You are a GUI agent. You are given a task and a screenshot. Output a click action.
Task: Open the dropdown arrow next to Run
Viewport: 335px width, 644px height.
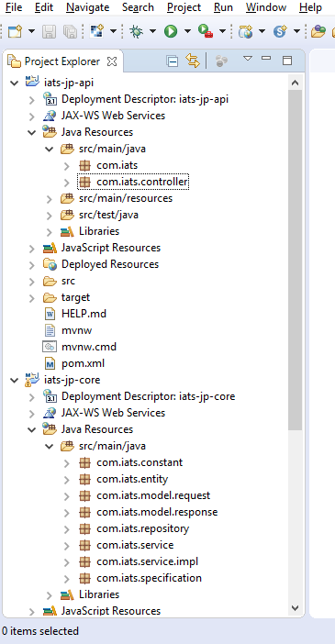tap(187, 31)
